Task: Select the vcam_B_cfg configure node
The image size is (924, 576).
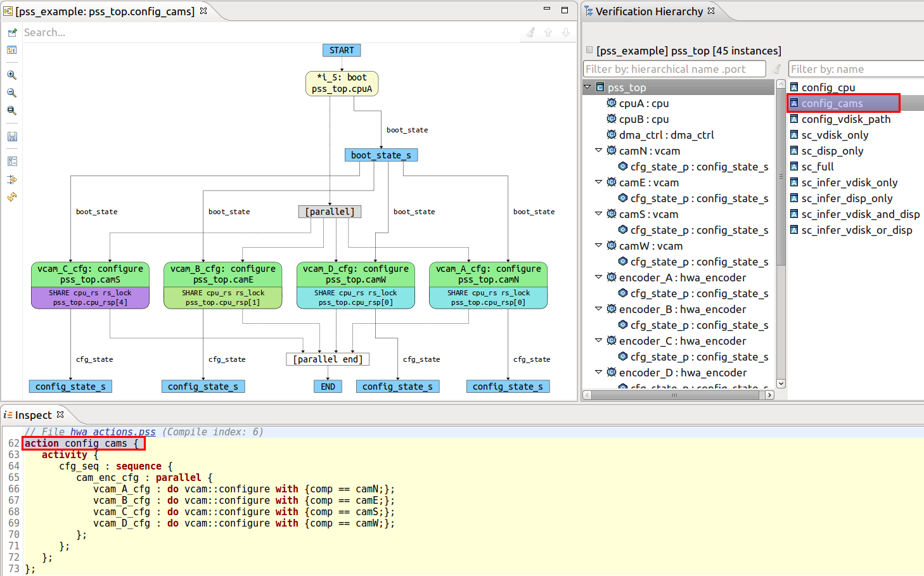Action: coord(223,286)
